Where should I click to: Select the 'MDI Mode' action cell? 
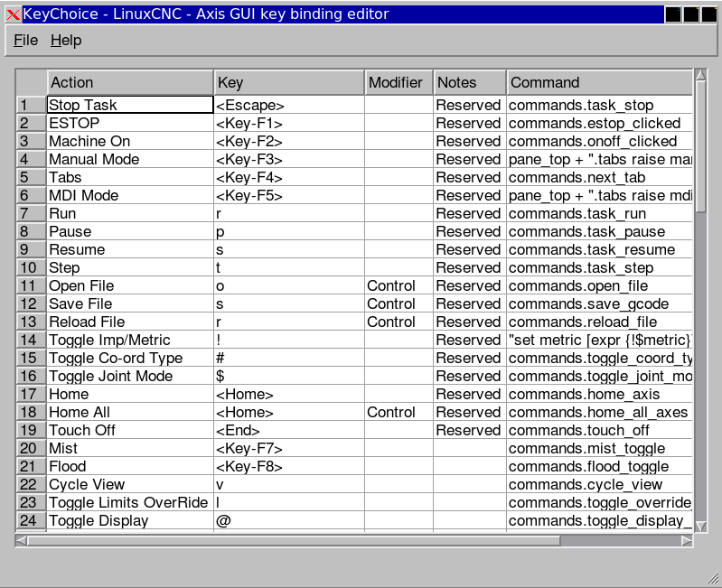tap(130, 195)
